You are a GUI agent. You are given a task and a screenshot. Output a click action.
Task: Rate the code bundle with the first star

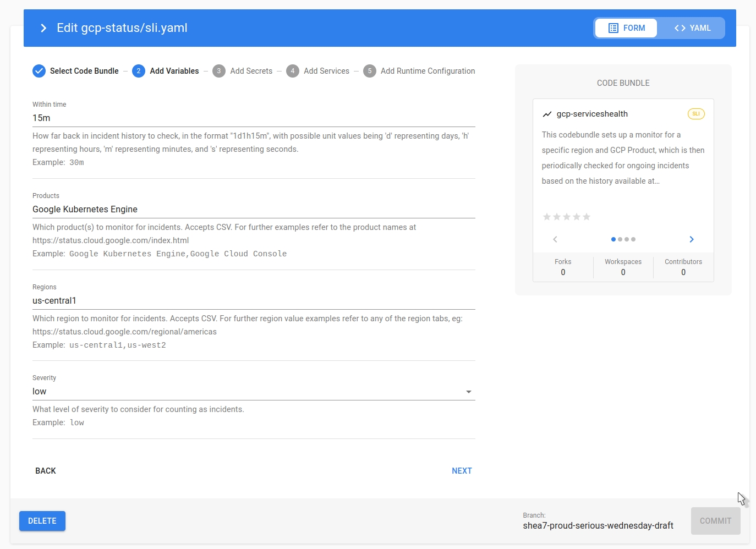(x=547, y=217)
